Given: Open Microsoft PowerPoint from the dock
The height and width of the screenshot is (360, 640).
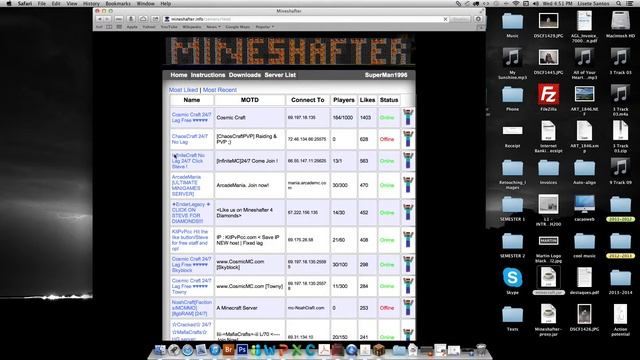Looking at the screenshot, I should pyautogui.click(x=283, y=350).
